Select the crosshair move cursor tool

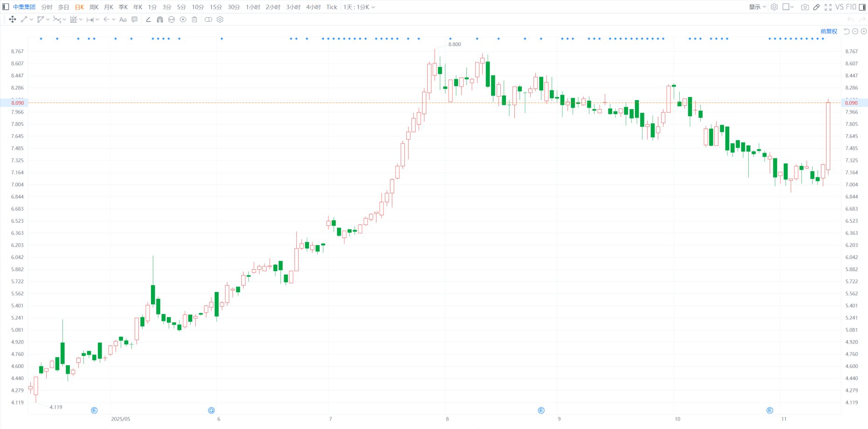13,20
